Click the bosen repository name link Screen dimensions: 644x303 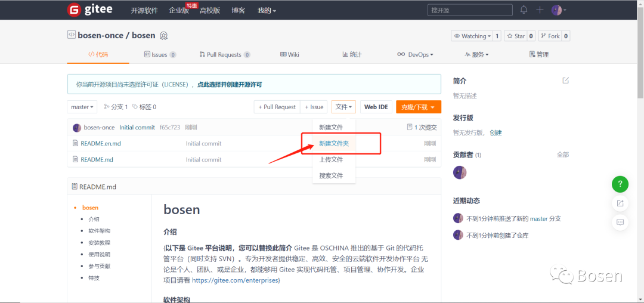click(144, 35)
